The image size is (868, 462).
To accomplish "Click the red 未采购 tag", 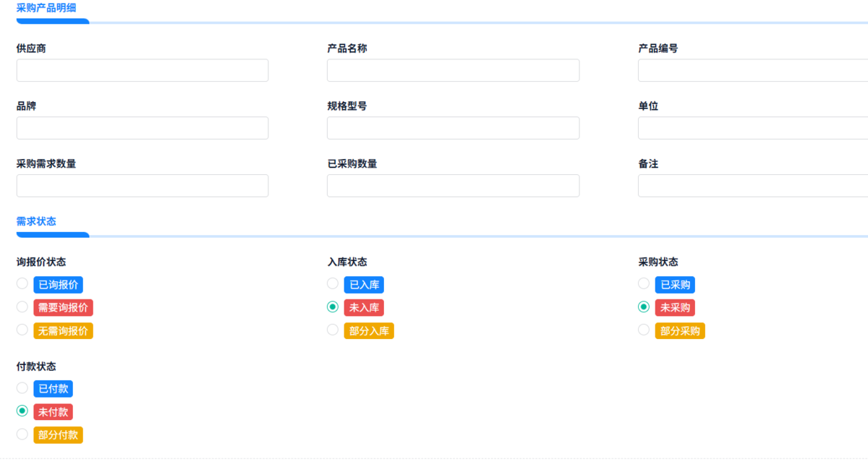I will (x=675, y=308).
